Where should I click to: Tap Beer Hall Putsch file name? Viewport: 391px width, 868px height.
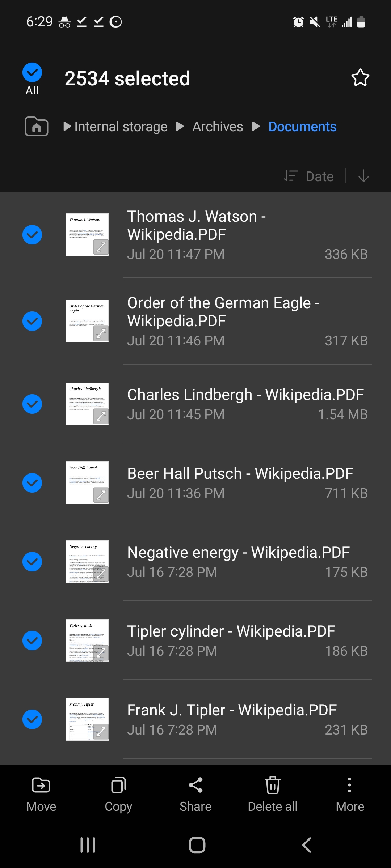coord(240,473)
